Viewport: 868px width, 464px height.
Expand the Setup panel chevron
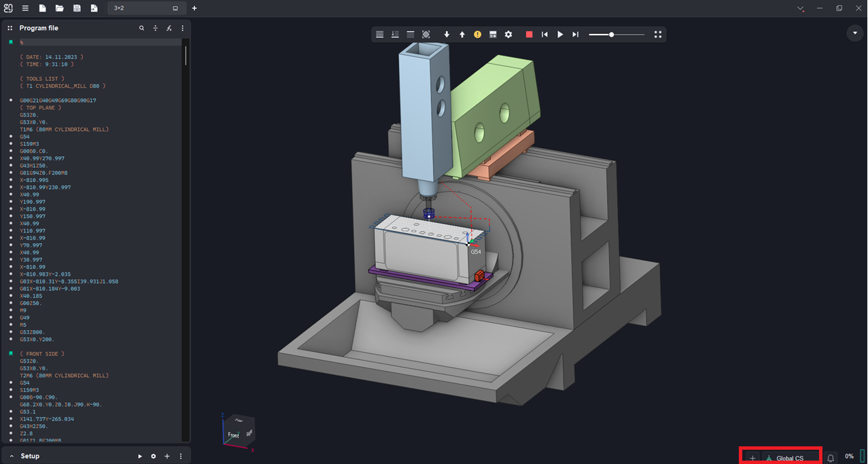click(x=12, y=457)
